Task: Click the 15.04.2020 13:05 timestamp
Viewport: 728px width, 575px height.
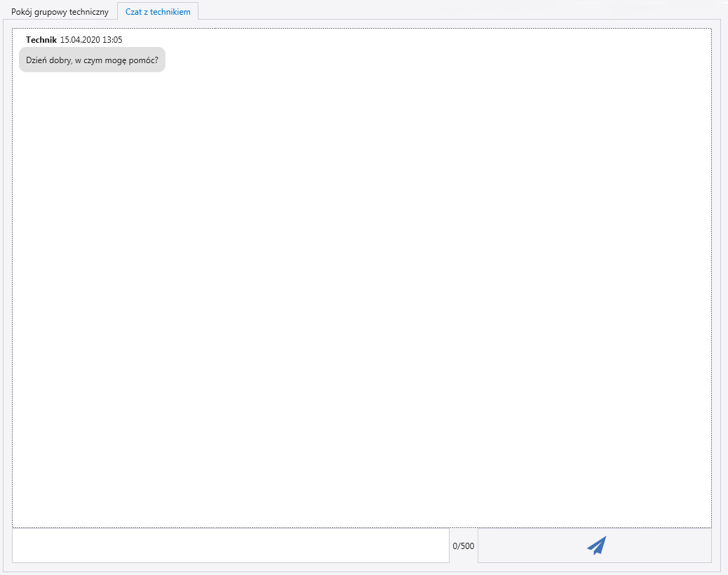Action: (x=91, y=40)
